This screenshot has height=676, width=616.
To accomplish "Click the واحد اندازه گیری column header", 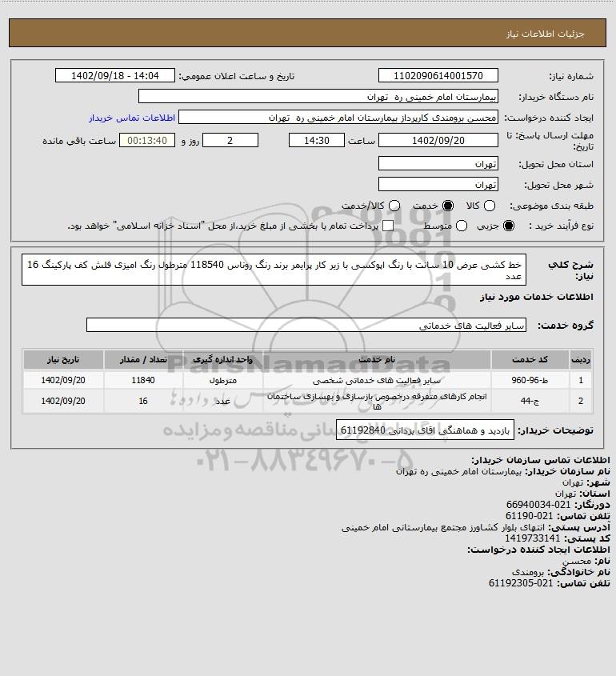I will tap(223, 359).
